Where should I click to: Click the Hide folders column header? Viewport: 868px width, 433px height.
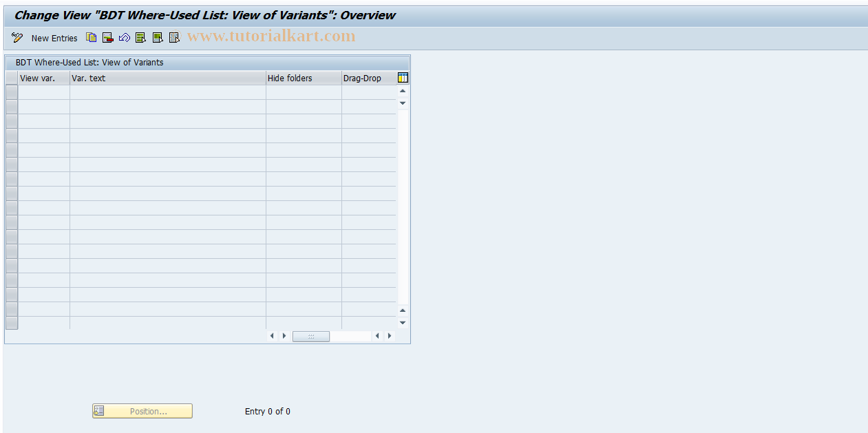[304, 78]
